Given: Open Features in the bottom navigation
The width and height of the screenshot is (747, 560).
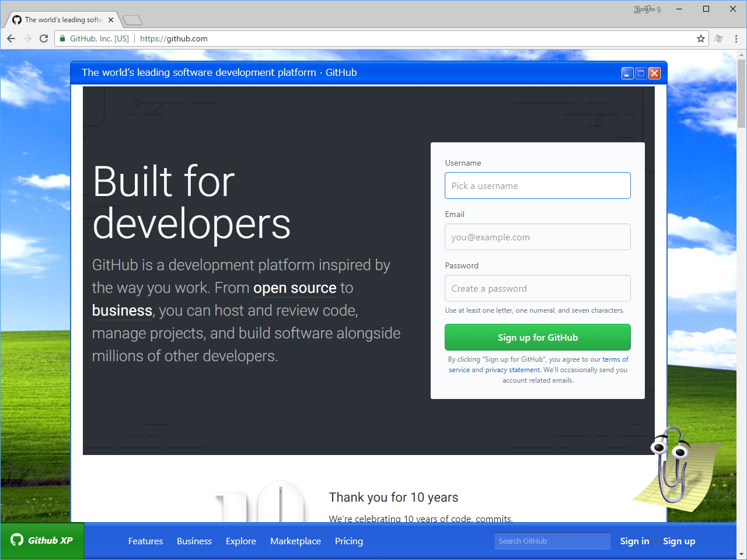Looking at the screenshot, I should coord(145,541).
